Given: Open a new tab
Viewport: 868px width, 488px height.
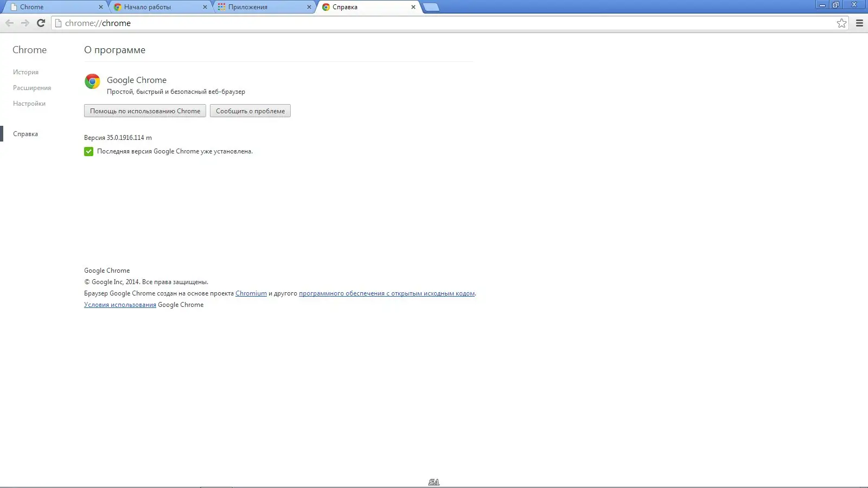Looking at the screenshot, I should (x=431, y=7).
